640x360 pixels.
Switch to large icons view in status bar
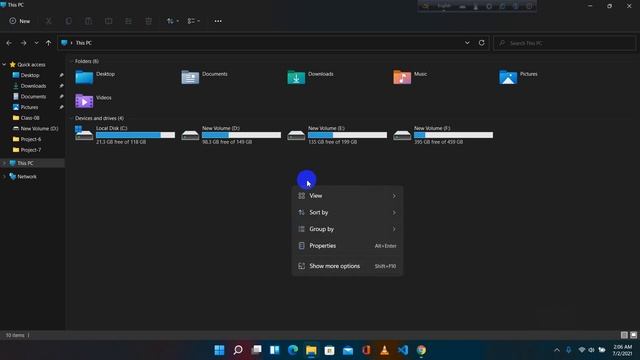633,335
